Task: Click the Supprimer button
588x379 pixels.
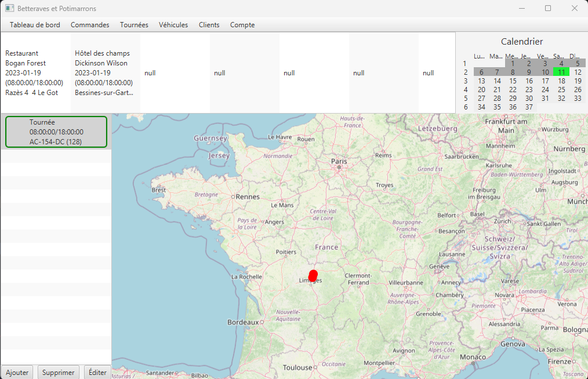Action: [58, 372]
